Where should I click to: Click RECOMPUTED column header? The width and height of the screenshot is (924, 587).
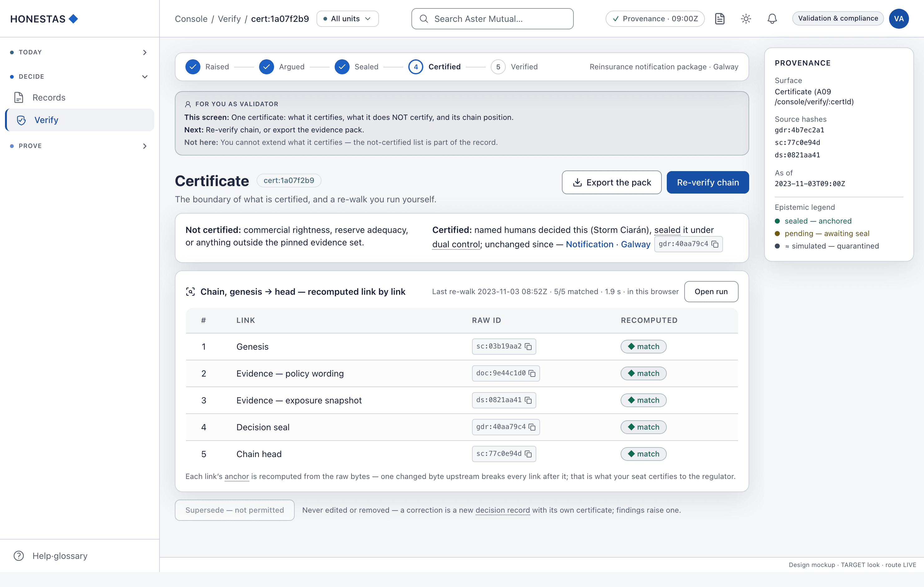click(649, 320)
